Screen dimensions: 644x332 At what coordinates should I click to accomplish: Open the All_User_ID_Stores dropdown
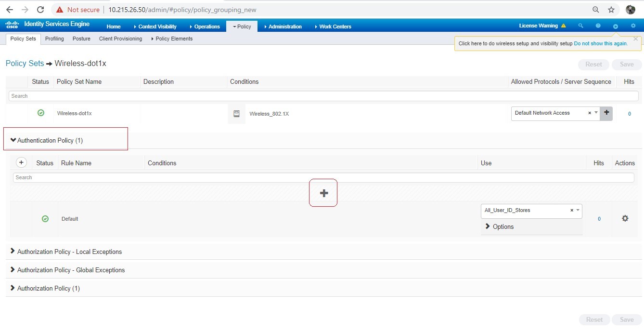click(x=578, y=210)
